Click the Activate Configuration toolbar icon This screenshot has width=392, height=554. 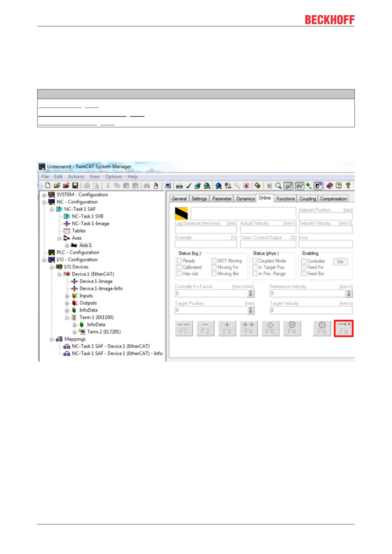(x=197, y=186)
